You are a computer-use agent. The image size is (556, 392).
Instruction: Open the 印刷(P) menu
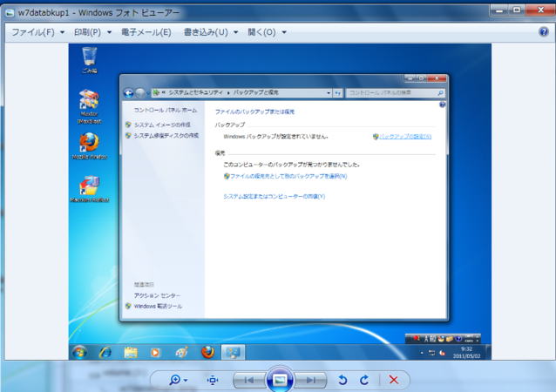[x=87, y=32]
